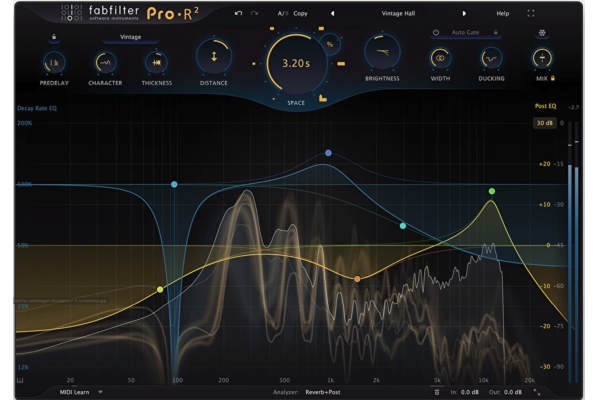Click the Width knob
Screen dimensions: 600x400
tap(440, 59)
